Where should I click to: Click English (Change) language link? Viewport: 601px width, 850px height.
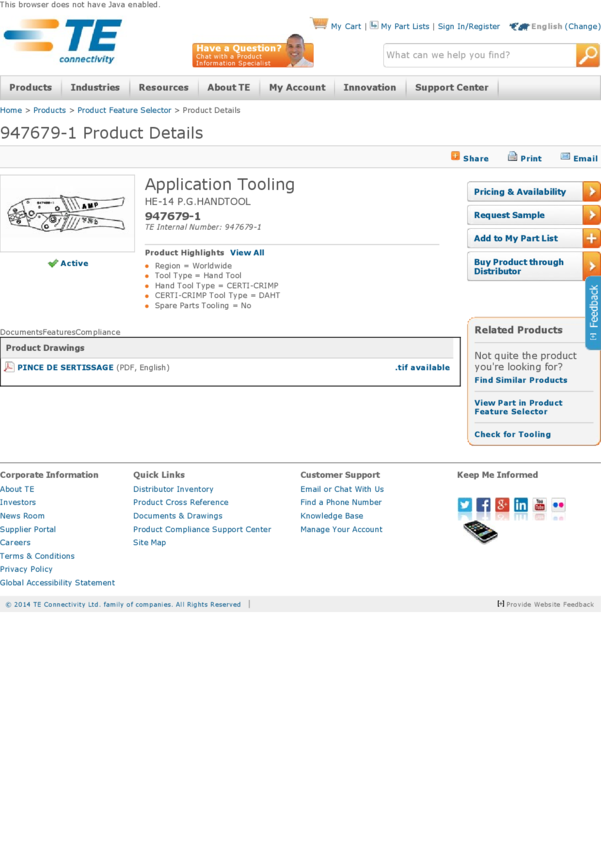pyautogui.click(x=566, y=26)
